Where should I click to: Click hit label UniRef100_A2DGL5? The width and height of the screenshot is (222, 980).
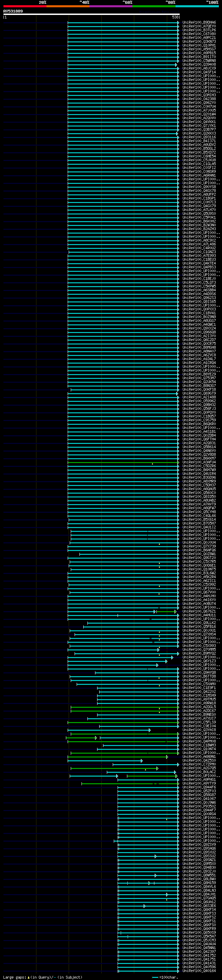pos(199,707)
